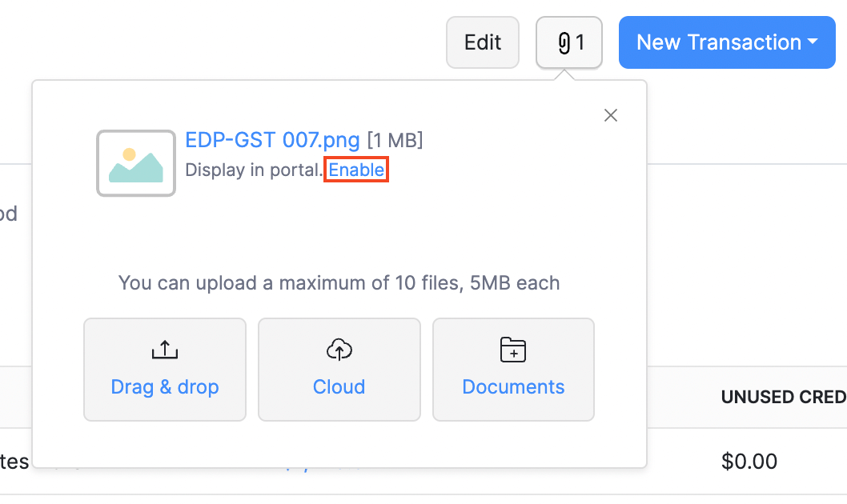Click the [1 MB] file size label
This screenshot has width=847, height=504.
(x=395, y=141)
